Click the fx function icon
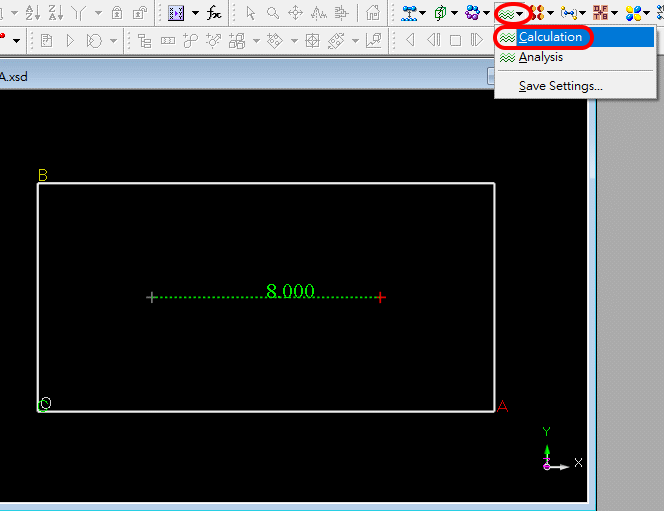 (x=214, y=13)
